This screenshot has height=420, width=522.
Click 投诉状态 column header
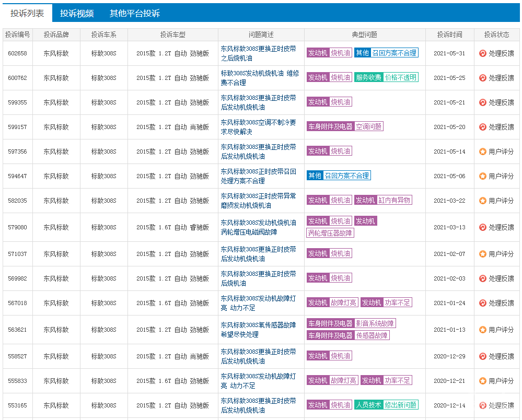tap(496, 34)
